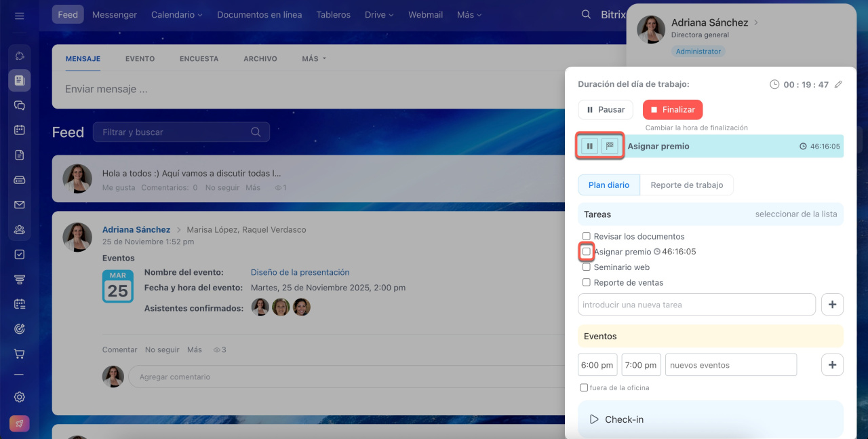Screen dimensions: 868x439
Task: Open the MÁS dropdown in post composer
Action: point(313,59)
